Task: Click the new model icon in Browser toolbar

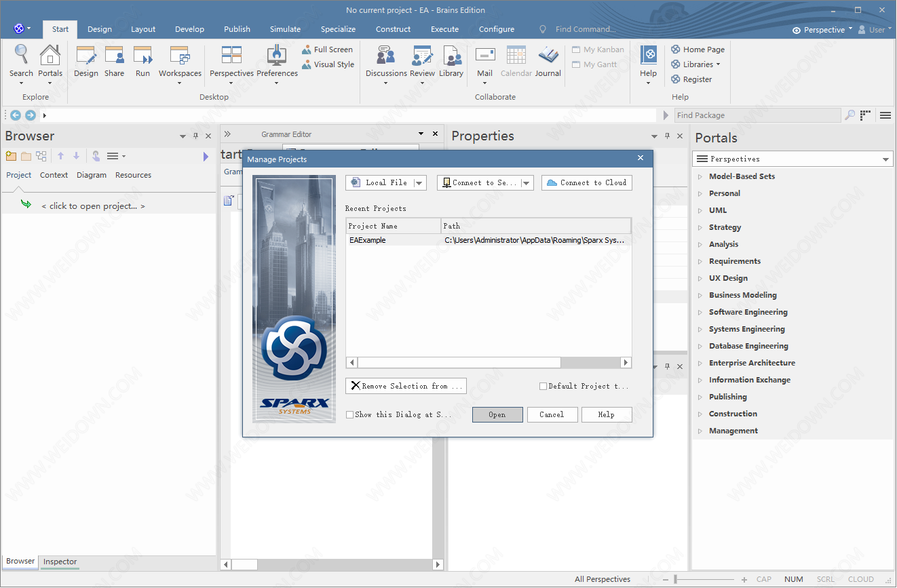Action: tap(11, 156)
